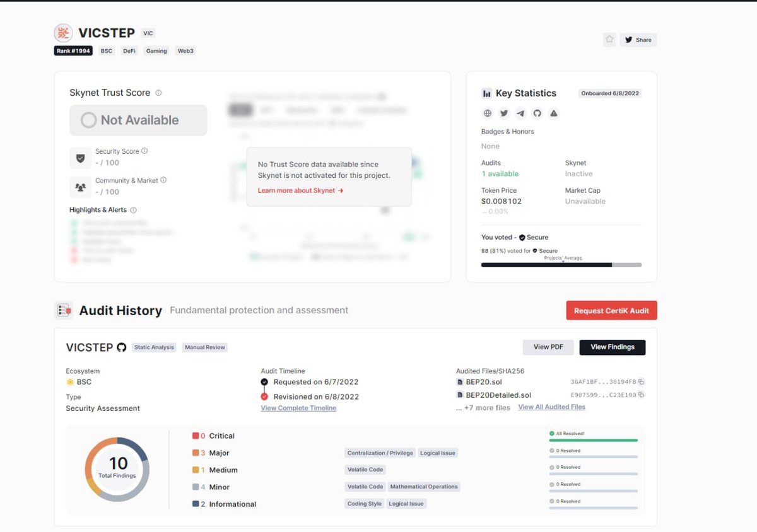
Task: Open the View Findings button
Action: [x=612, y=347]
